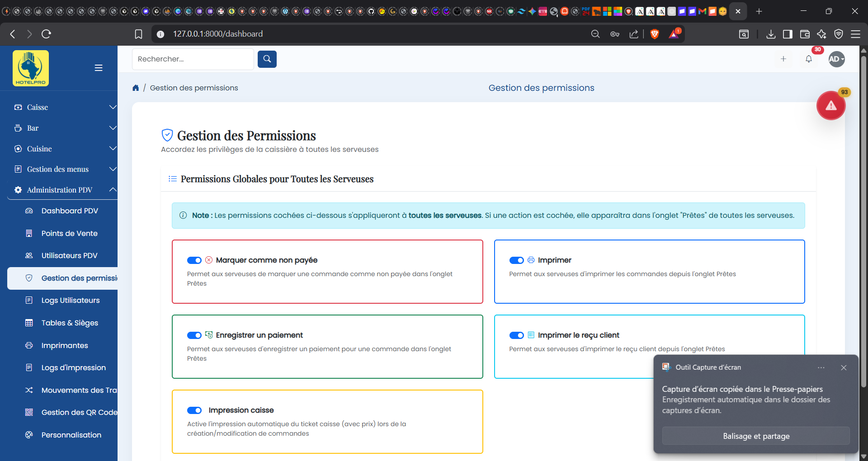
Task: Open Utilisateurs PDV menu item
Action: 62,255
